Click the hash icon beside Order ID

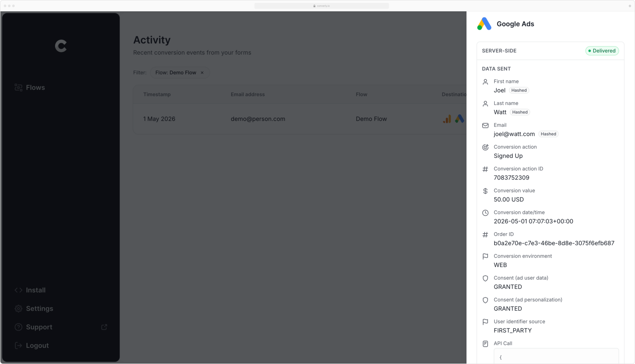[x=485, y=235]
